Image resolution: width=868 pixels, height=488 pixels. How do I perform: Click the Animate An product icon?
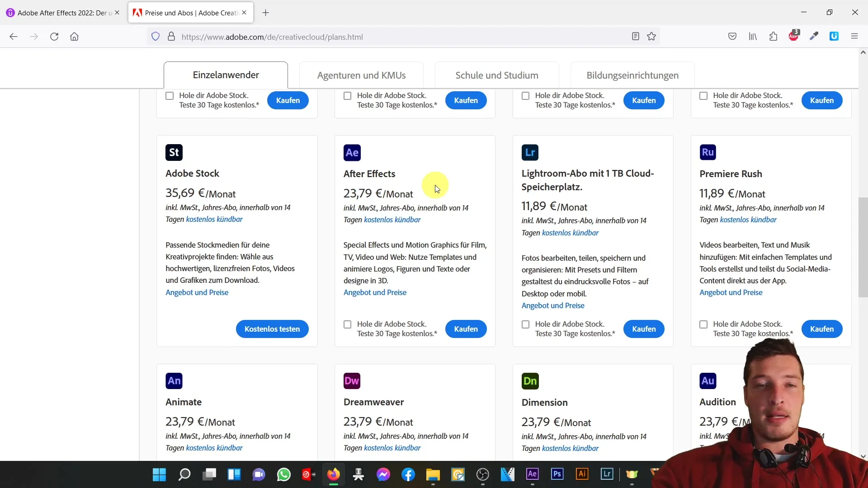(174, 381)
